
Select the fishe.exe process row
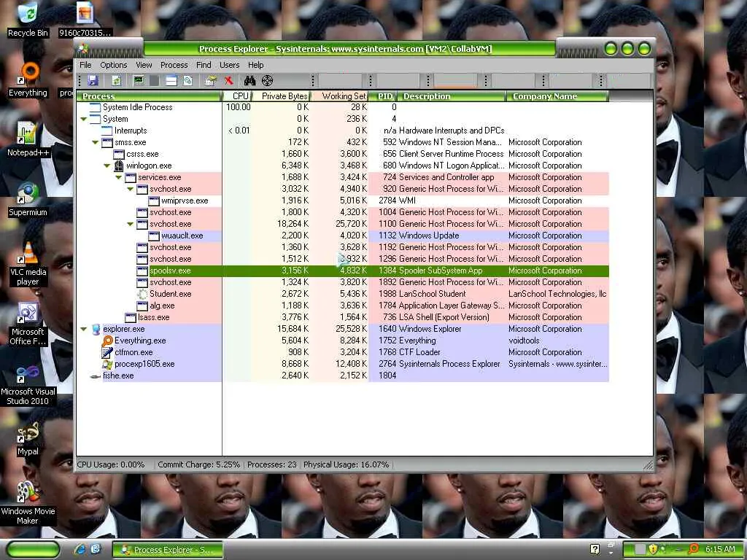(x=343, y=376)
